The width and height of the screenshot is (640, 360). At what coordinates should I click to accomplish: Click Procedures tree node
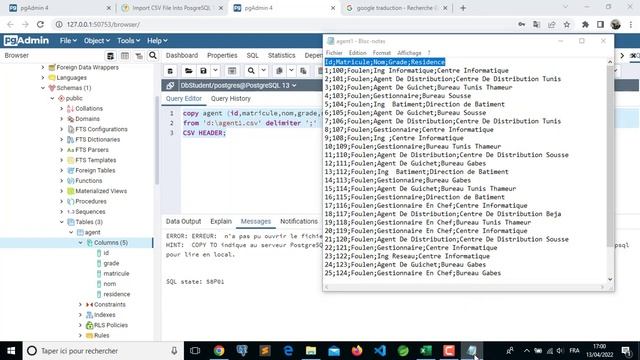click(91, 201)
